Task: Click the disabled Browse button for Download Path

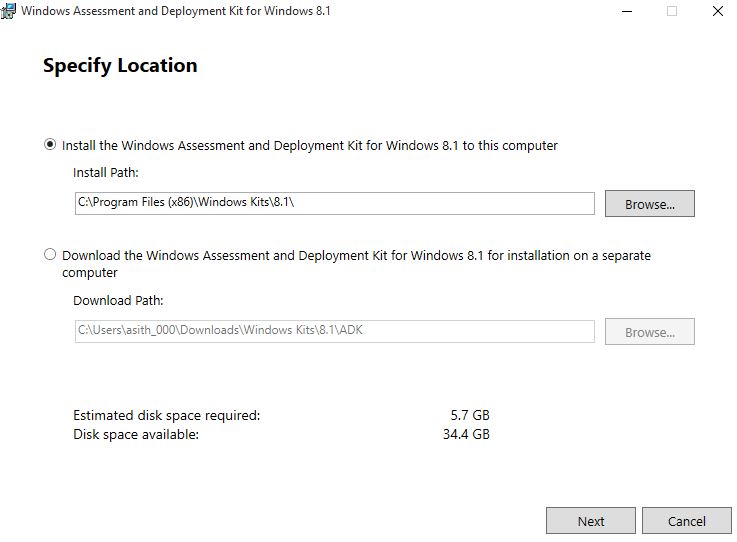Action: (x=650, y=332)
